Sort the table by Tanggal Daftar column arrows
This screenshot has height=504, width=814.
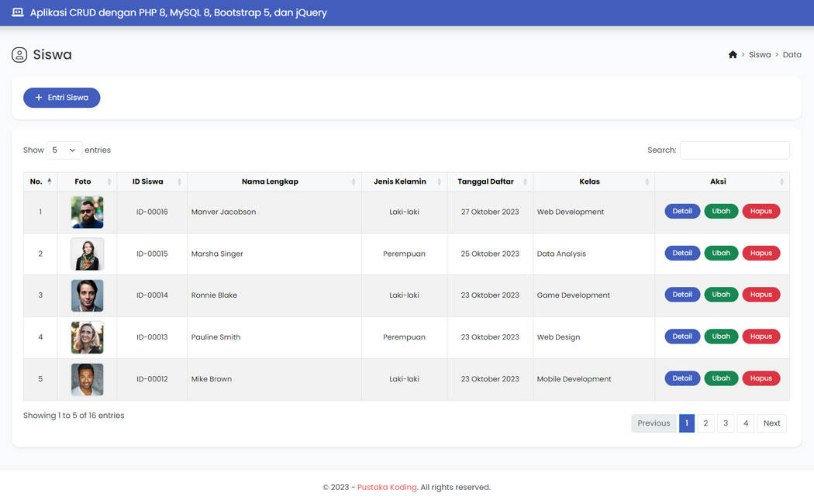click(x=523, y=181)
